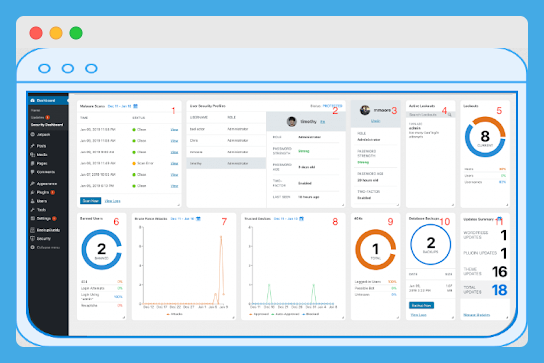Select Security Dashboard submenu item
Image resolution: width=544 pixels, height=363 pixels.
point(47,125)
